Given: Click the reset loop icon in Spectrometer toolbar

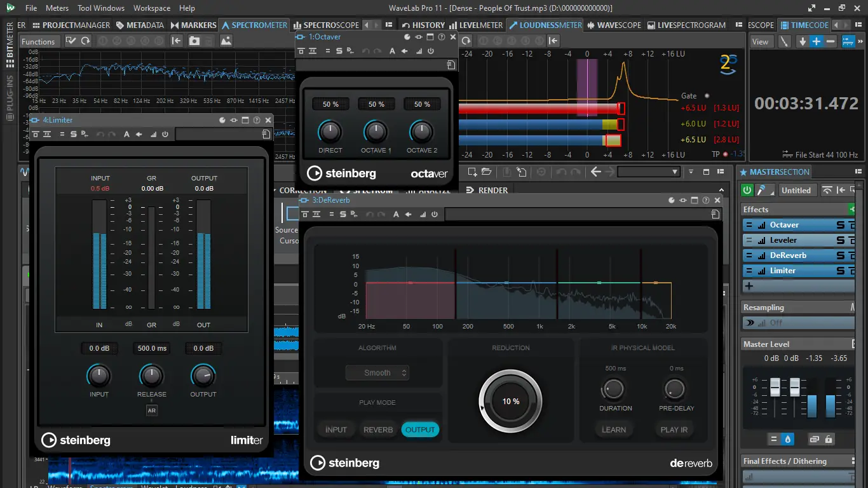Looking at the screenshot, I should pos(85,41).
